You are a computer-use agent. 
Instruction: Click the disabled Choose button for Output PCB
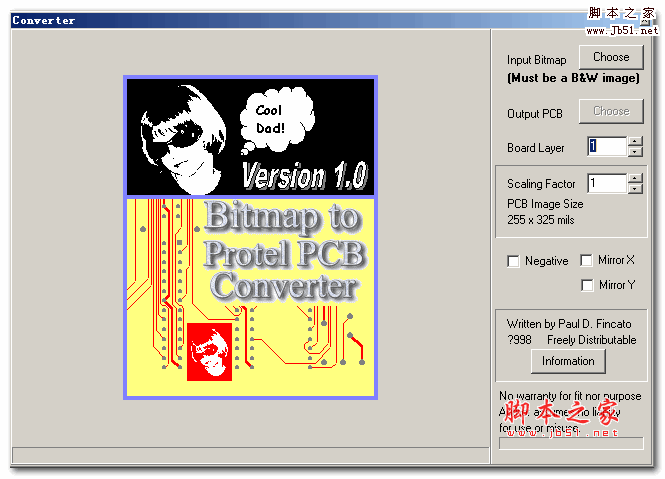[611, 112]
